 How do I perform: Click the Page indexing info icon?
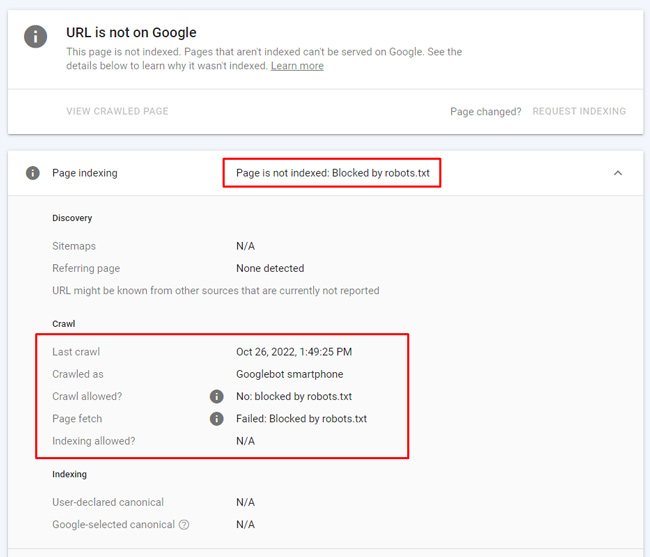(x=33, y=173)
